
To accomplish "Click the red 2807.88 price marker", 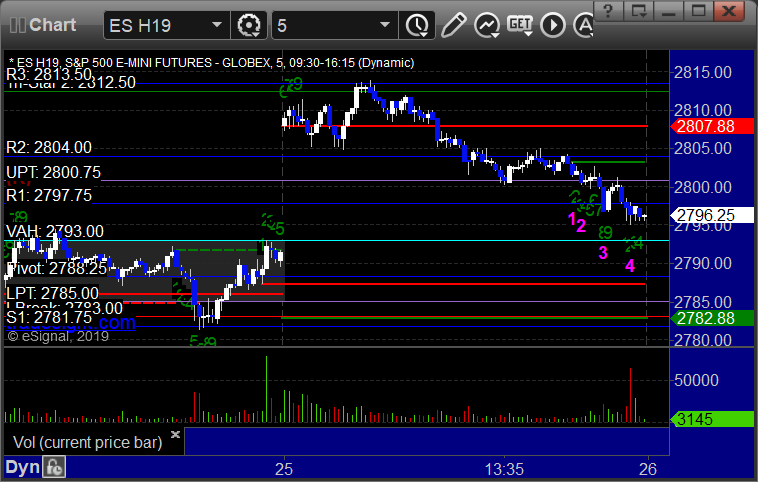I will click(x=712, y=126).
